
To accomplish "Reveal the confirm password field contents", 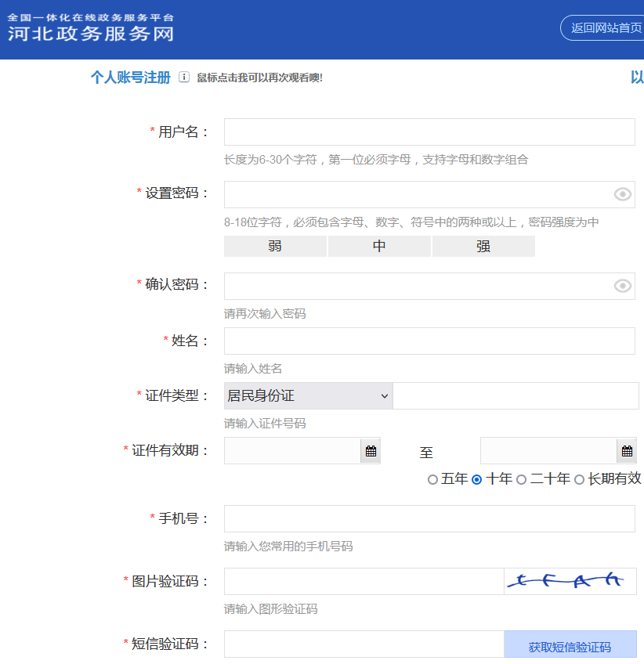I will pyautogui.click(x=622, y=285).
